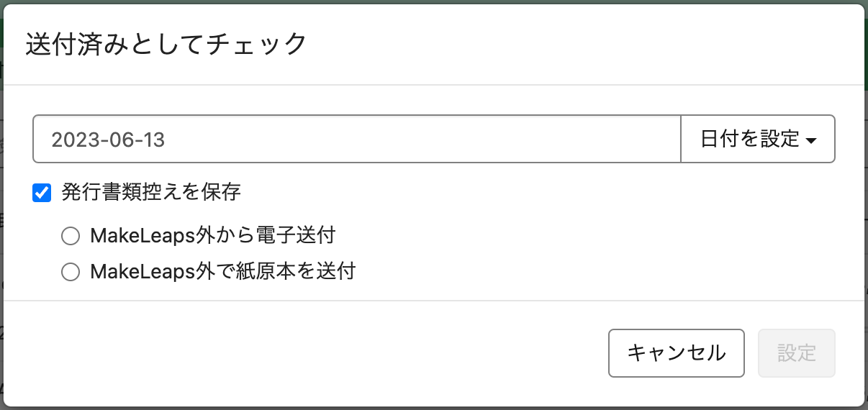Click the greyed-out 設定 button
The width and height of the screenshot is (868, 410).
coord(796,353)
